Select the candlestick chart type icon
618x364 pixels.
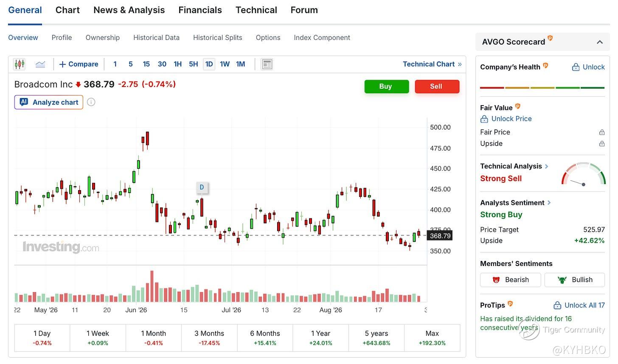[20, 64]
